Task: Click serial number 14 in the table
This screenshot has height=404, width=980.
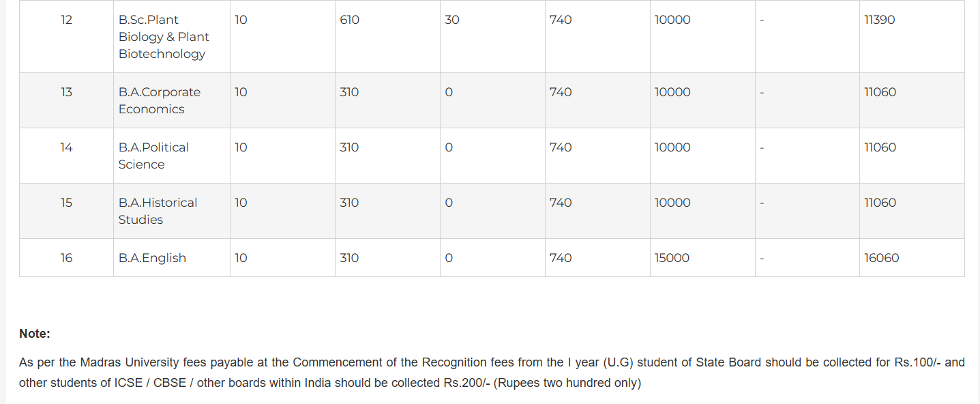Action: click(66, 147)
